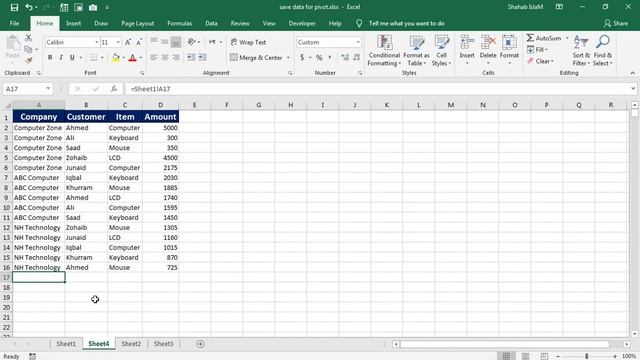Apply the accounting dollar format

tap(302, 58)
